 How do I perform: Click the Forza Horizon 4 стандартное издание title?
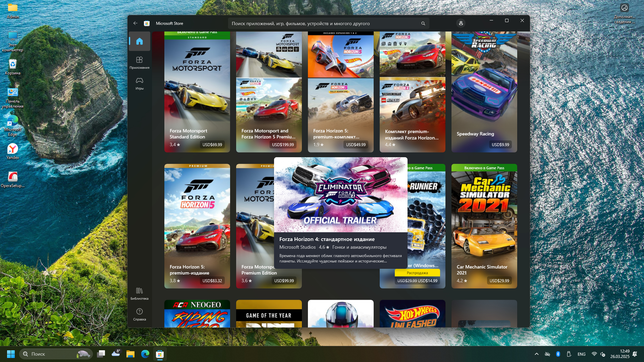click(x=327, y=239)
